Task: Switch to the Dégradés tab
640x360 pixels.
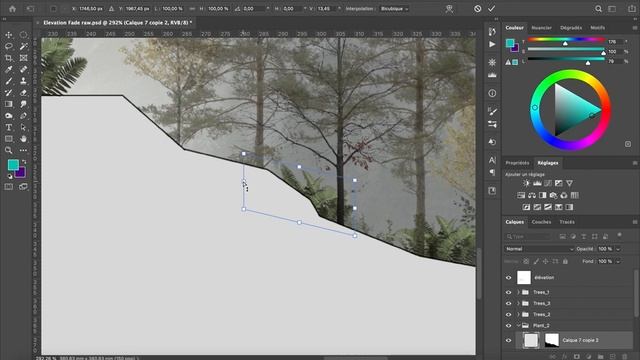Action: [571, 28]
